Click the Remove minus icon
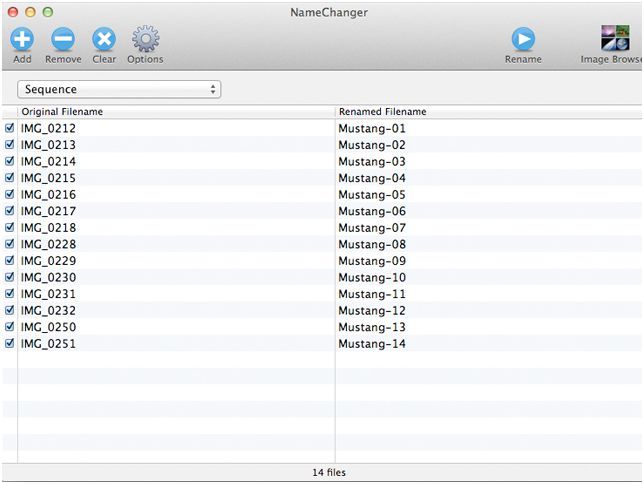The width and height of the screenshot is (644, 484). (63, 40)
